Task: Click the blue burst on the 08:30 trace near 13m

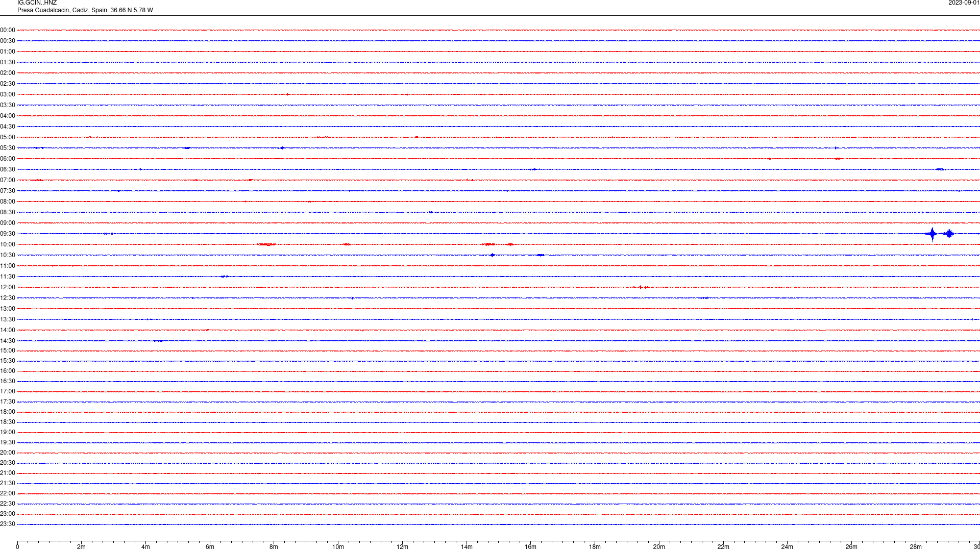Action: click(x=431, y=212)
